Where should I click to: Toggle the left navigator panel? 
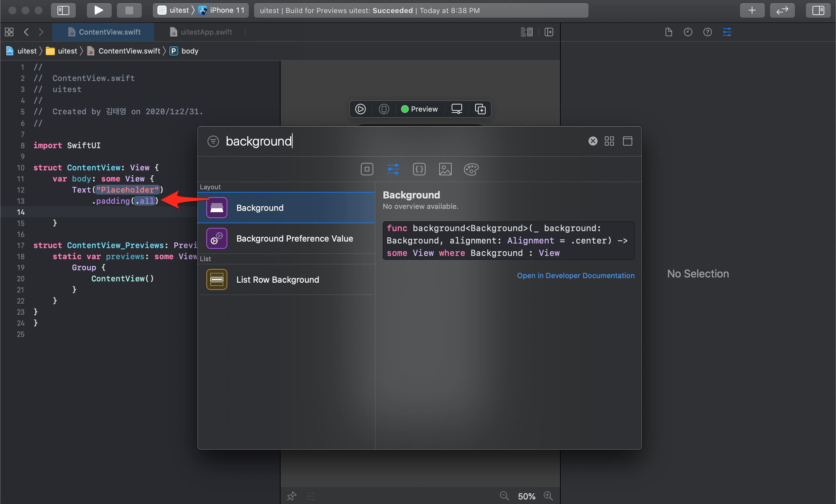click(x=63, y=10)
